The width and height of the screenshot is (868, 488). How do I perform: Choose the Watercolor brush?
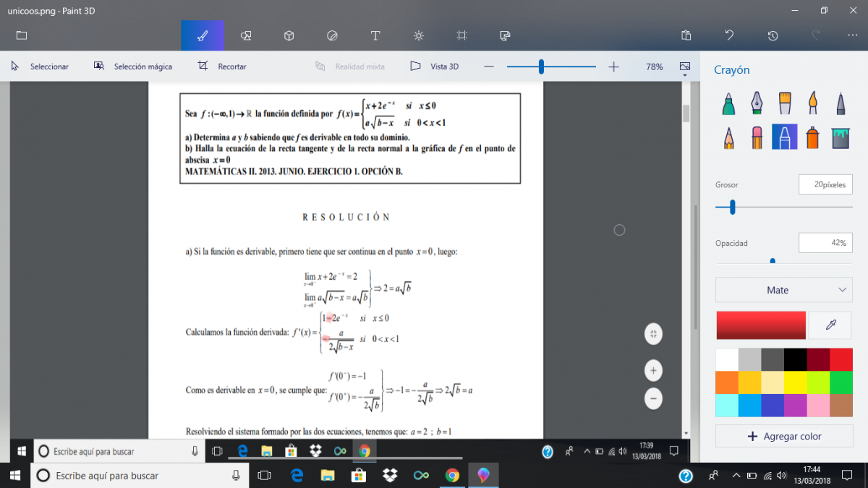812,103
